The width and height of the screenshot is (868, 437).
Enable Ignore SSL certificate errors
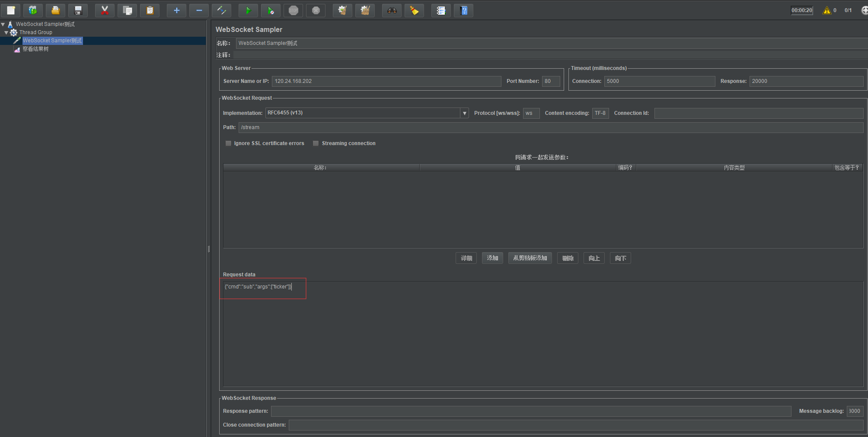click(229, 143)
